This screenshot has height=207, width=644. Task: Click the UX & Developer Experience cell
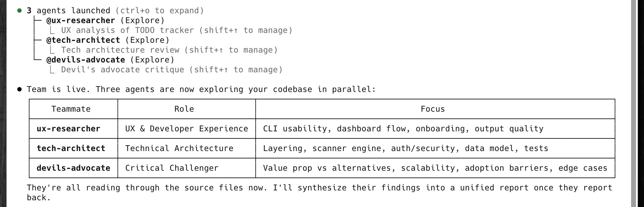pos(186,129)
